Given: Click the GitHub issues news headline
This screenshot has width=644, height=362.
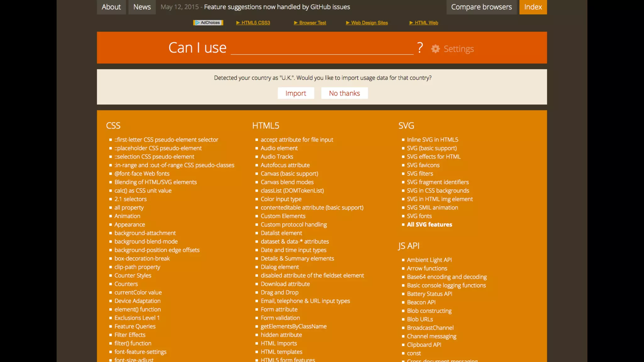Looking at the screenshot, I should [277, 7].
